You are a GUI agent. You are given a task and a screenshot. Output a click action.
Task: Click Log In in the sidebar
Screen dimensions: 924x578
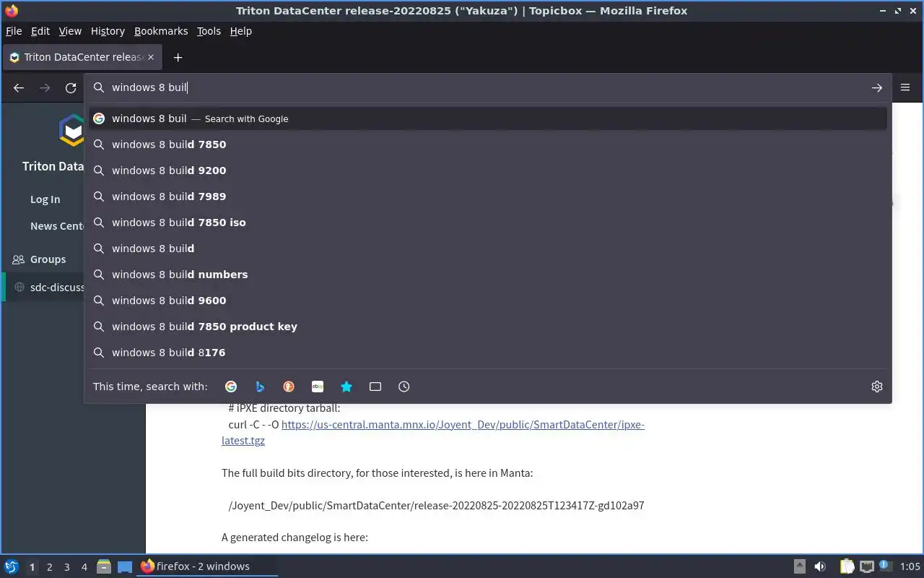45,199
